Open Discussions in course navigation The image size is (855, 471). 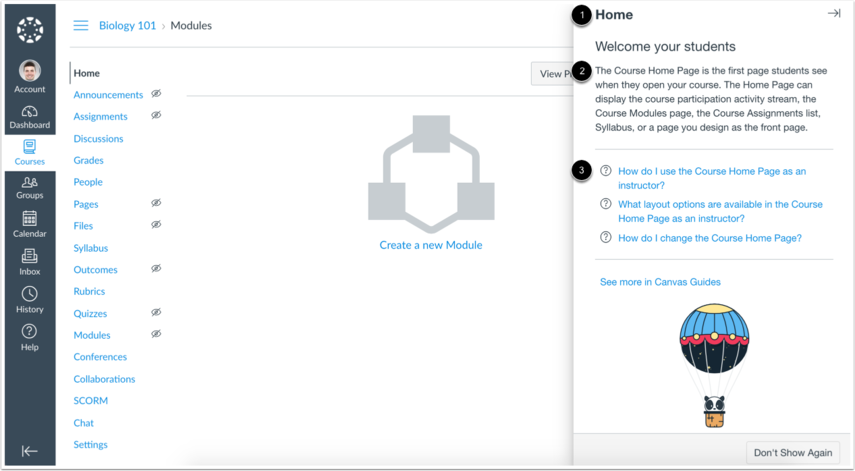tap(98, 138)
